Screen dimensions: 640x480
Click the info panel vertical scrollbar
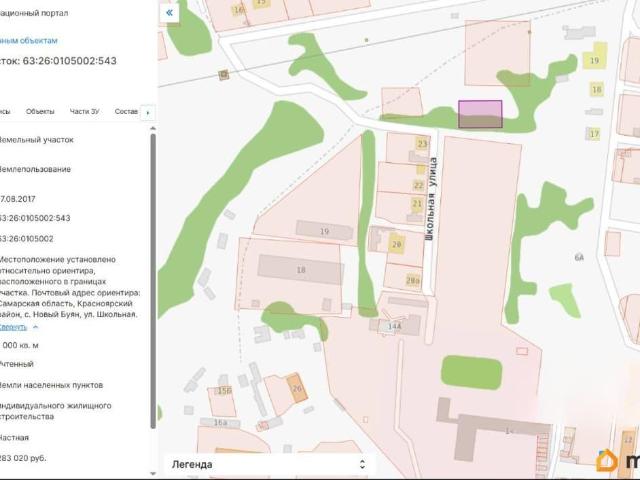click(x=153, y=281)
